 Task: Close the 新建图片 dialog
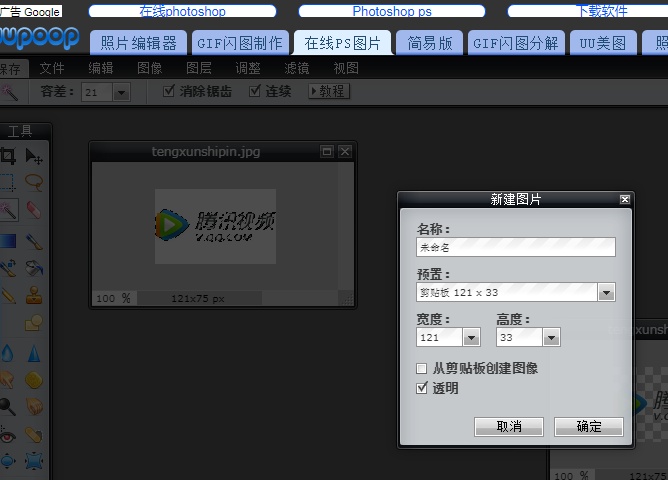point(625,199)
